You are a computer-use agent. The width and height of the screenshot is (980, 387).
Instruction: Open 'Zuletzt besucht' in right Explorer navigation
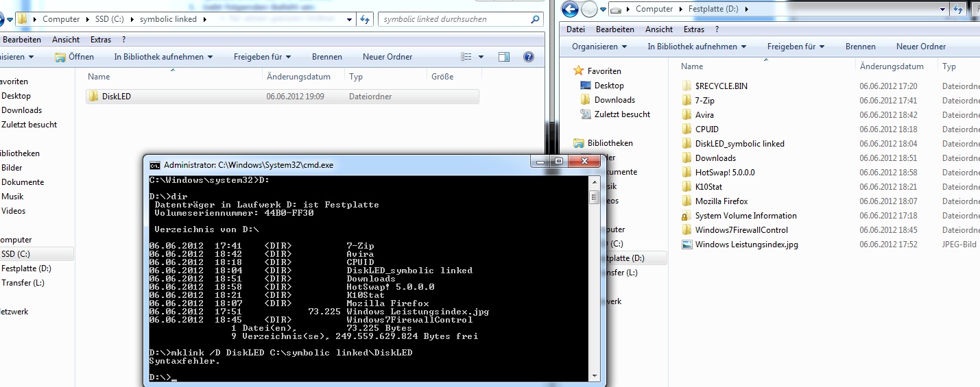point(615,114)
